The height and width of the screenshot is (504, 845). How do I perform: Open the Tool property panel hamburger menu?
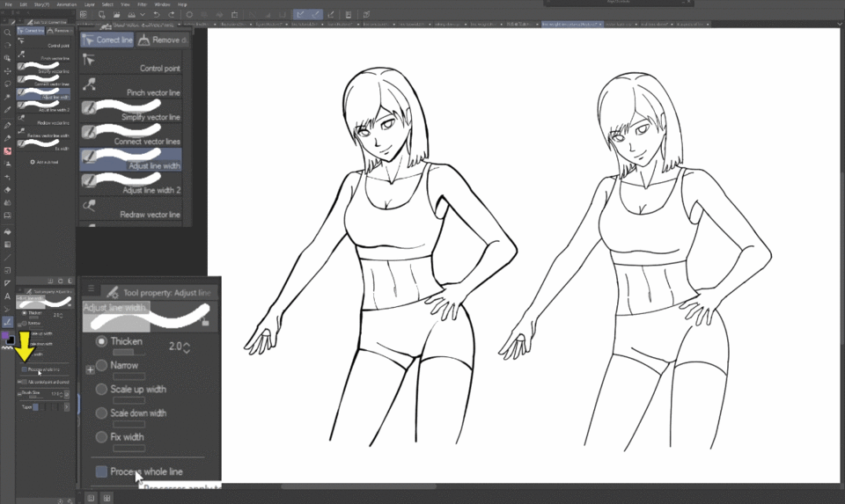92,289
